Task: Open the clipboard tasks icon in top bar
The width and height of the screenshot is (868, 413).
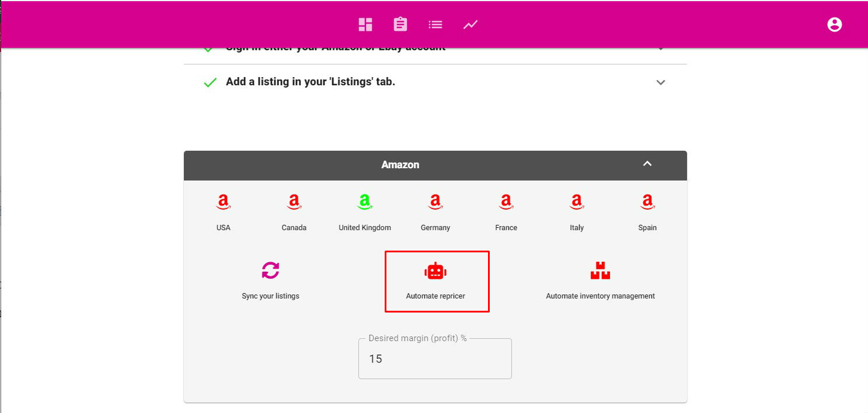Action: click(x=400, y=25)
